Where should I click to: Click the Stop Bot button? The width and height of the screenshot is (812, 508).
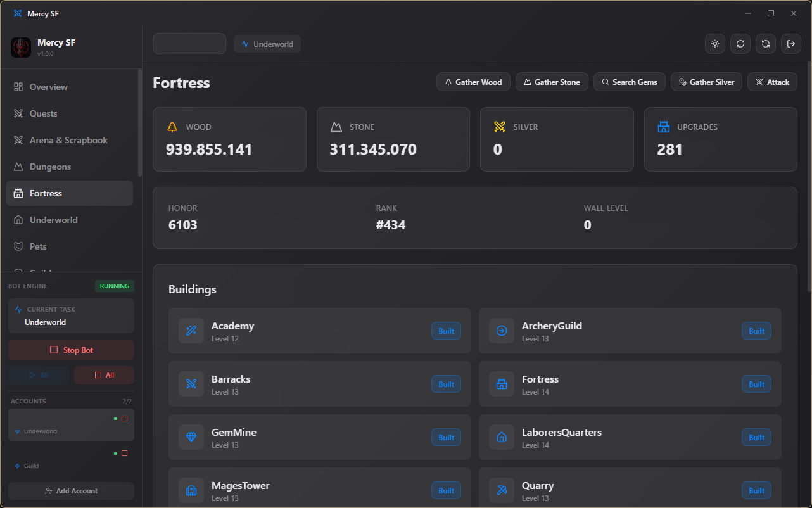click(71, 350)
